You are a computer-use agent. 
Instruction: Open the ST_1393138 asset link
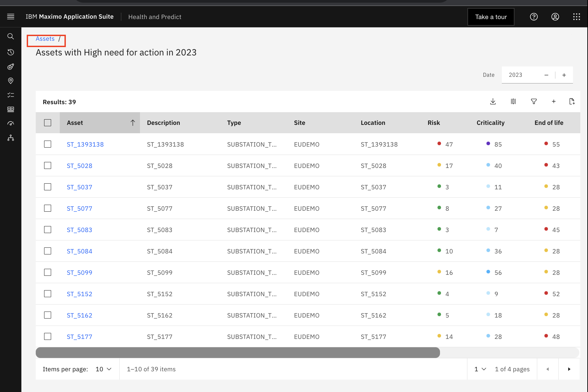[x=85, y=144]
